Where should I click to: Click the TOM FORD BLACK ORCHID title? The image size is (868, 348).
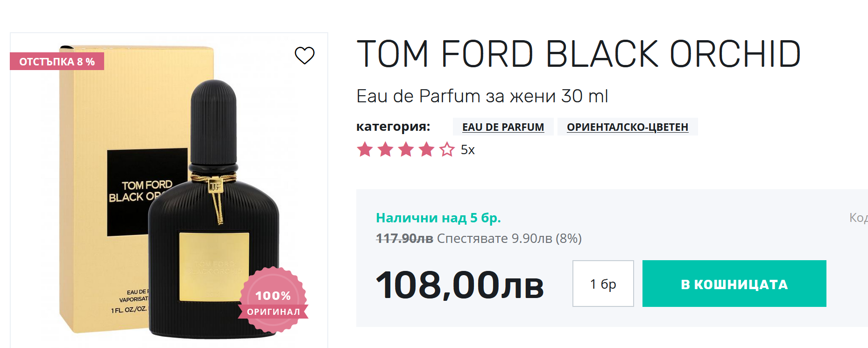pos(579,54)
